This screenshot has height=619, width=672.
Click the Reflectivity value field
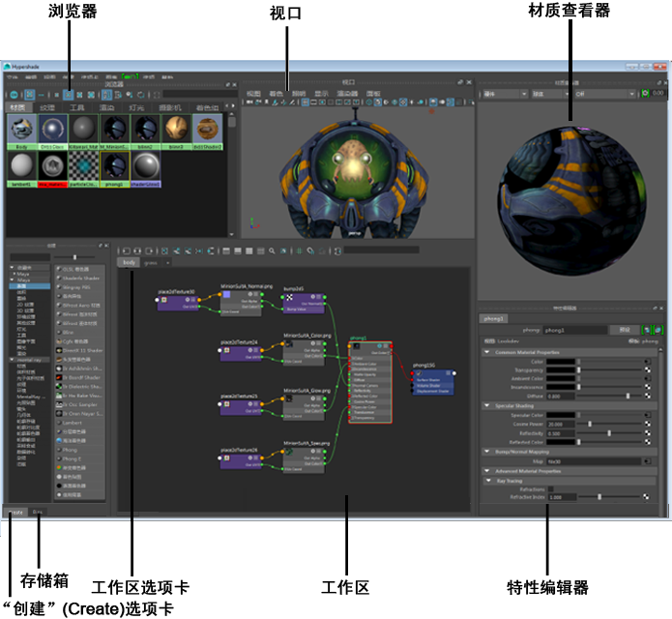(x=560, y=433)
